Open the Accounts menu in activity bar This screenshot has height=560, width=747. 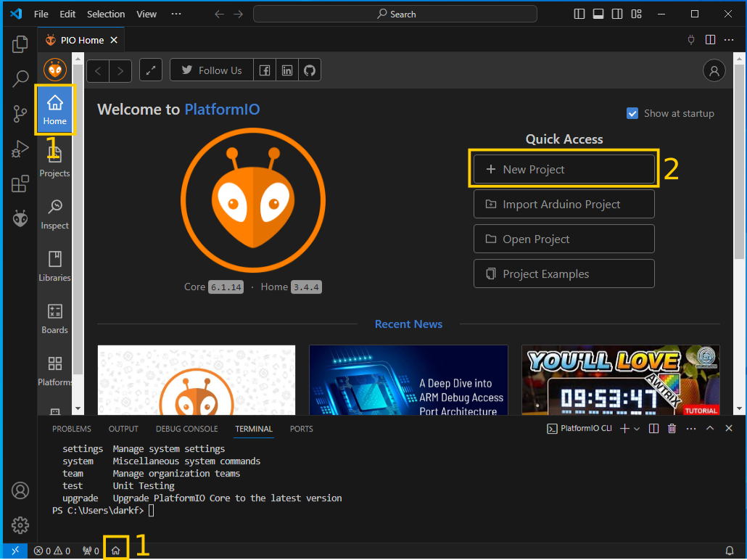[20, 490]
